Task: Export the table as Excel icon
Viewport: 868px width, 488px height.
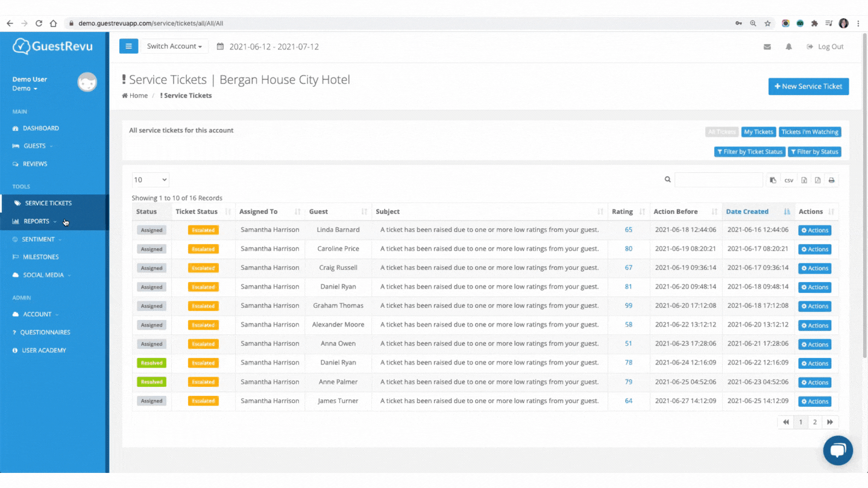Action: click(804, 180)
